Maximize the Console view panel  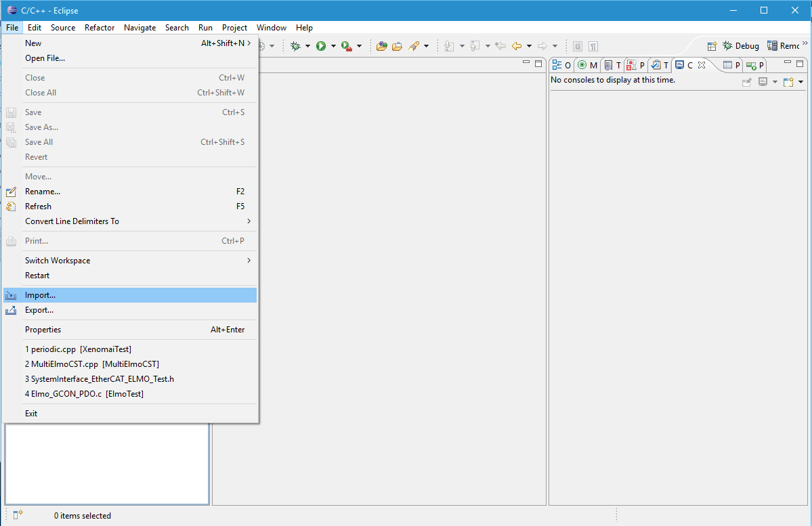click(800, 63)
